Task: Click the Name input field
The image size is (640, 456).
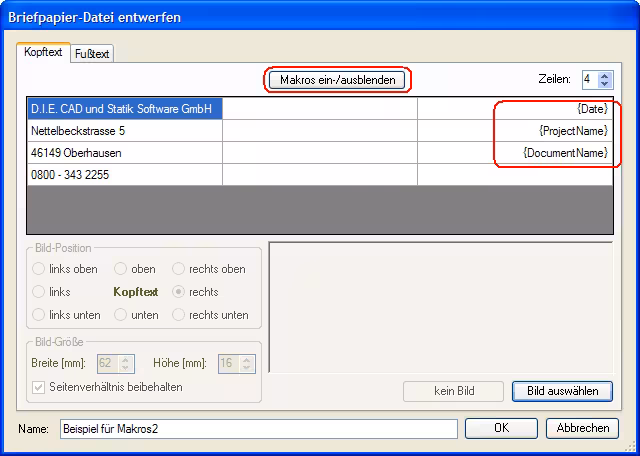Action: coord(258,428)
